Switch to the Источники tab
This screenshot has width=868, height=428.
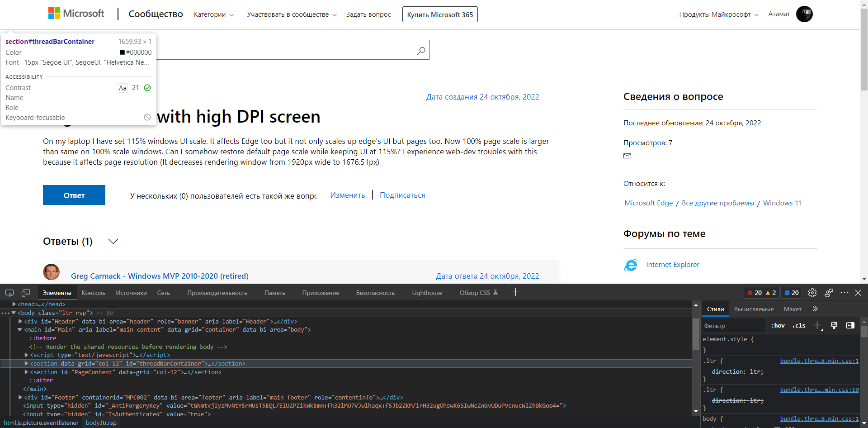pyautogui.click(x=131, y=293)
